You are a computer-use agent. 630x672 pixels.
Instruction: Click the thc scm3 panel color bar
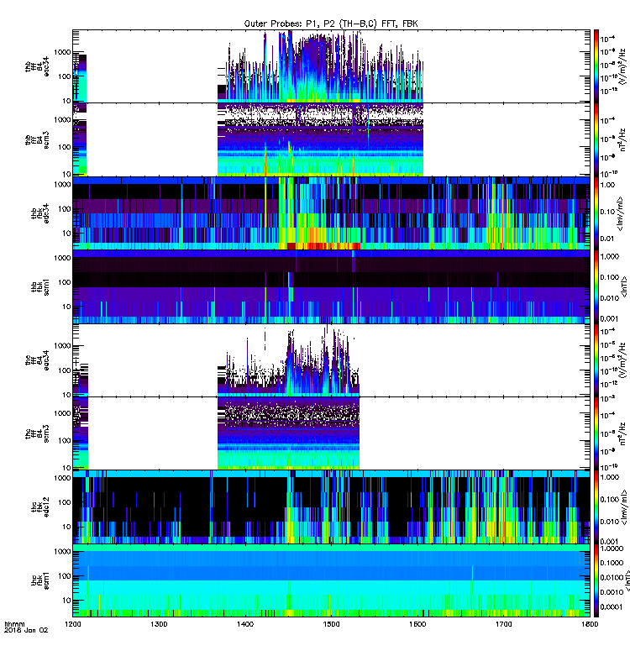pyautogui.click(x=596, y=433)
